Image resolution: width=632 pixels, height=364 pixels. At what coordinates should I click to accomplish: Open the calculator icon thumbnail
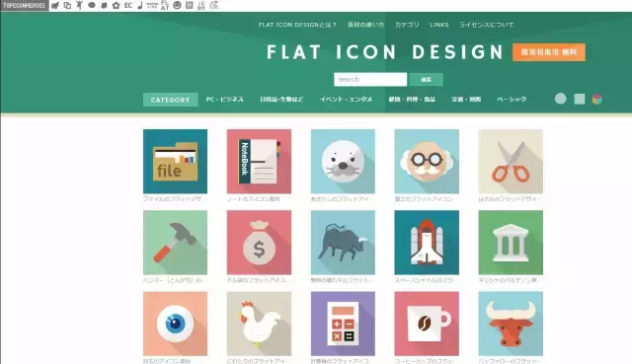coord(343,324)
